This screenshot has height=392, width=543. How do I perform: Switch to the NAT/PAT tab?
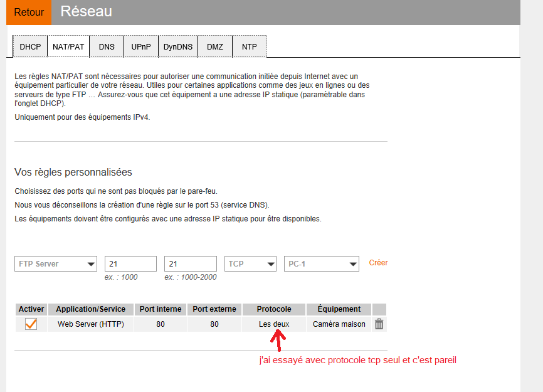click(68, 47)
